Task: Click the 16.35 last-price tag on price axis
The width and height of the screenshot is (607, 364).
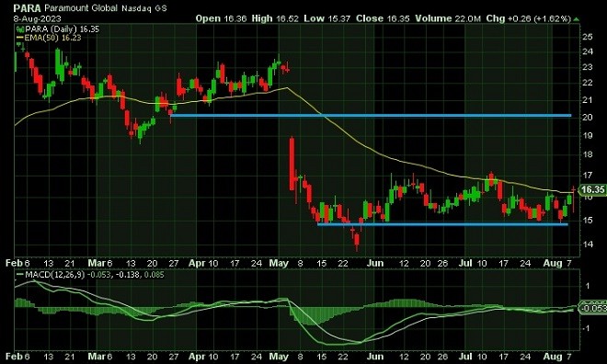Action: point(592,189)
